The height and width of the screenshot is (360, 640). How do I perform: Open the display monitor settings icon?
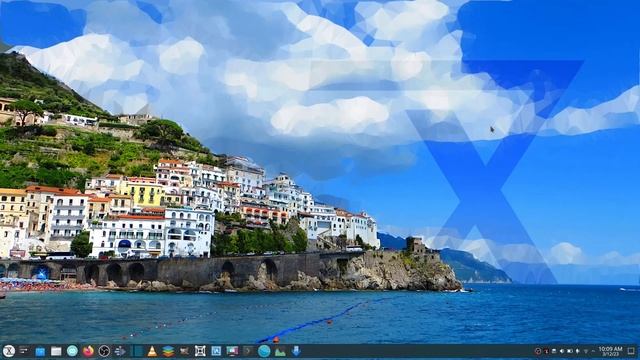point(232,351)
